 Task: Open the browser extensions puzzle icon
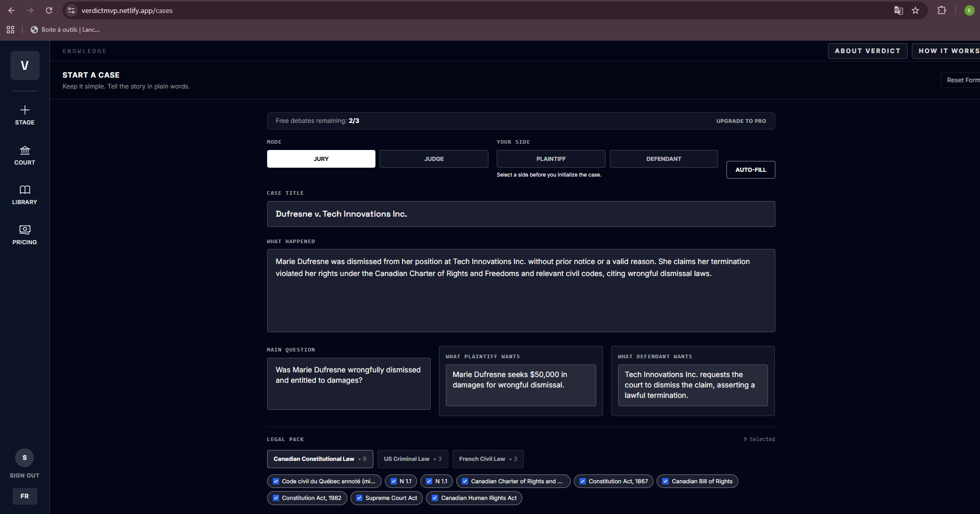tap(941, 10)
